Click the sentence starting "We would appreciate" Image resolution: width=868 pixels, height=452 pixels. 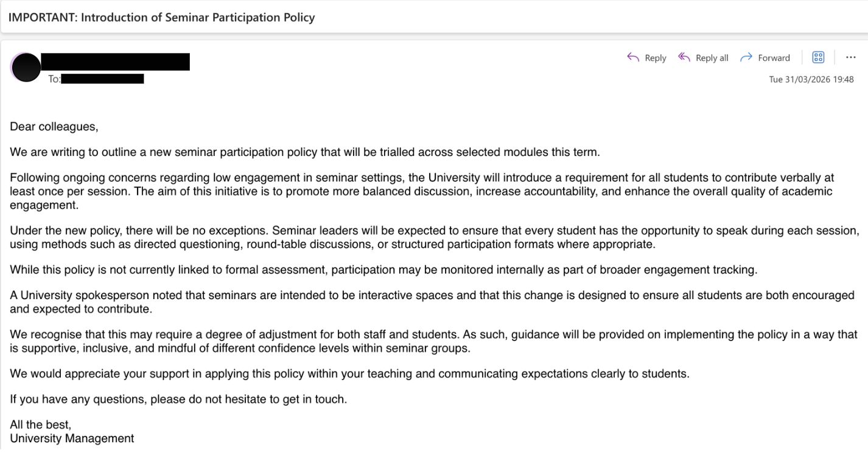point(349,374)
